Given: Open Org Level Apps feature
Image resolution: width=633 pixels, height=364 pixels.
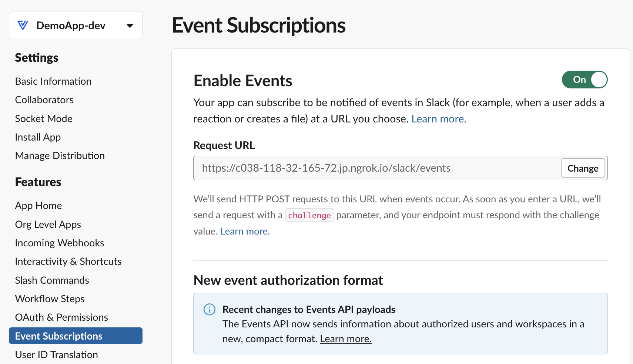Looking at the screenshot, I should click(x=48, y=225).
